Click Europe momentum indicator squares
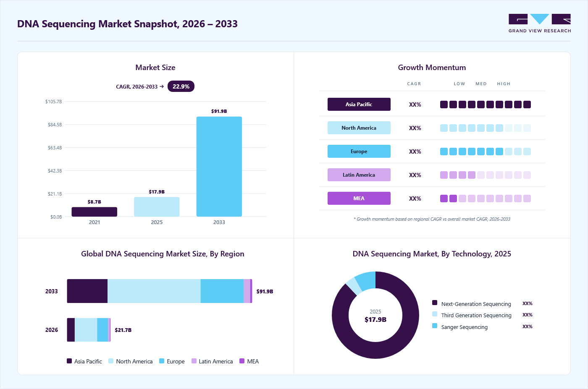This screenshot has height=389, width=588. [486, 151]
